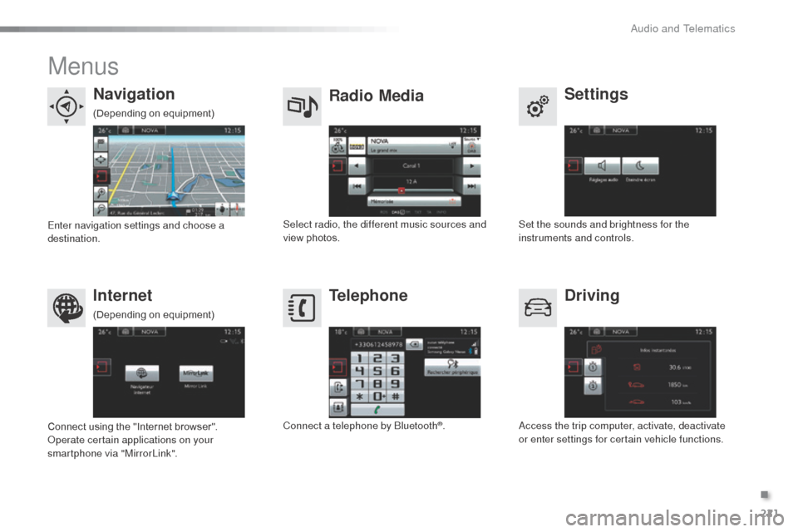Click the Telephone heading

click(x=368, y=296)
